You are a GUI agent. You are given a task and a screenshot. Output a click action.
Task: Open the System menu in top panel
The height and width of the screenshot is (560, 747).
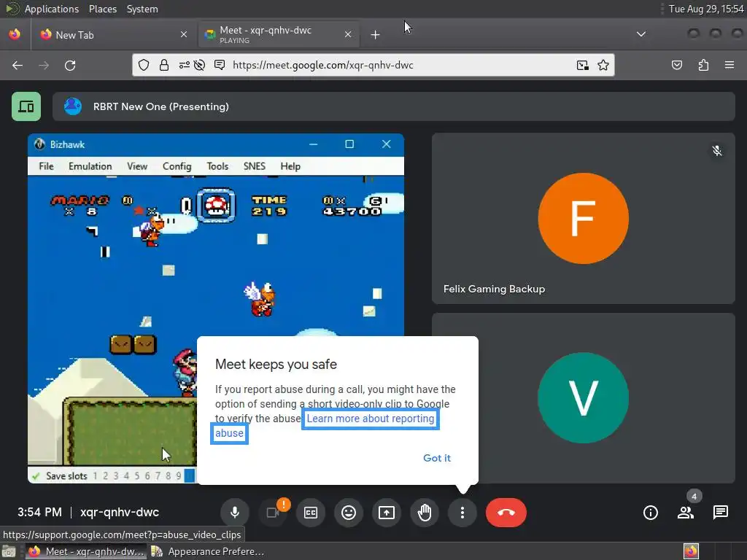pos(142,9)
